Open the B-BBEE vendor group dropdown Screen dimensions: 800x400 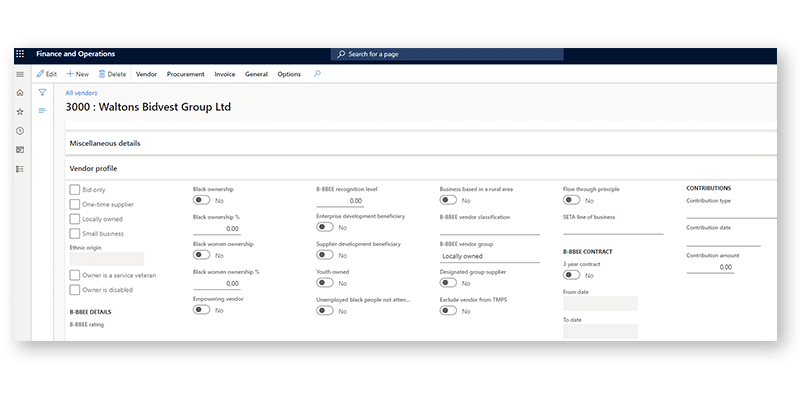[x=489, y=256]
